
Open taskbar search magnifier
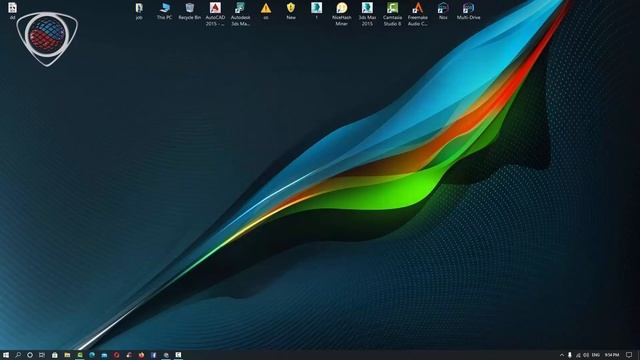pos(18,355)
